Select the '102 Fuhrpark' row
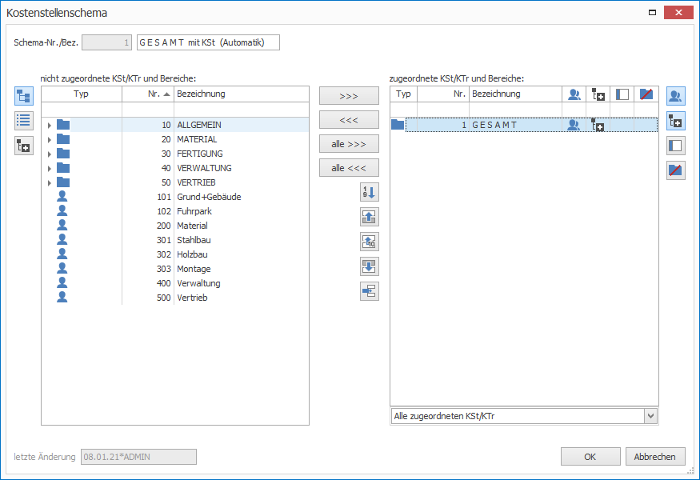The height and width of the screenshot is (480, 700). [175, 211]
